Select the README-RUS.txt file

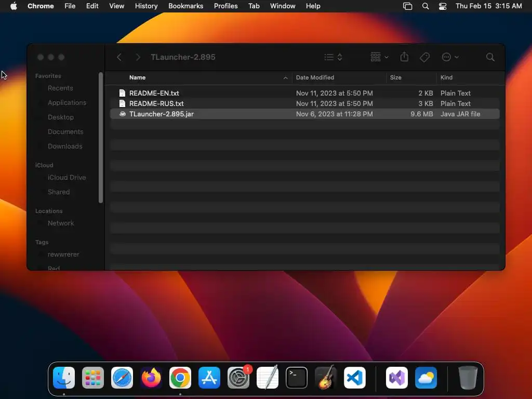(x=304, y=103)
